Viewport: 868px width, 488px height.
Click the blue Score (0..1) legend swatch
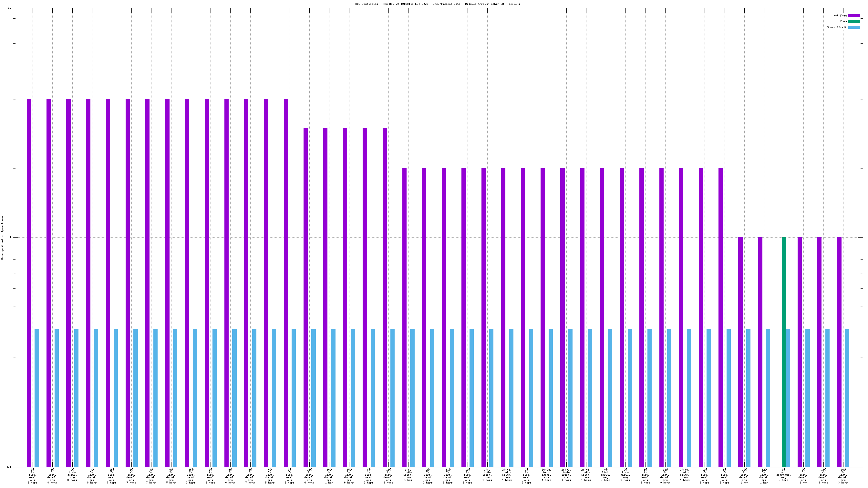[x=853, y=27]
